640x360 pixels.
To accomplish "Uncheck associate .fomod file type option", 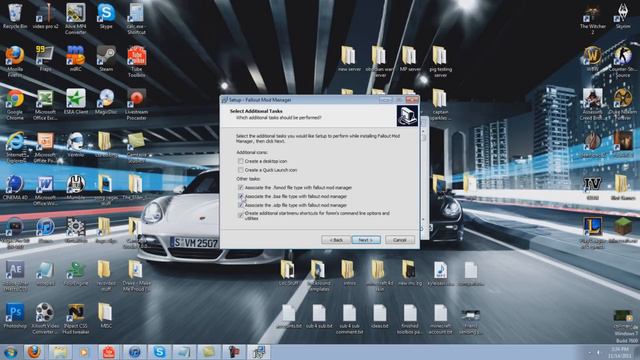I will [x=240, y=188].
